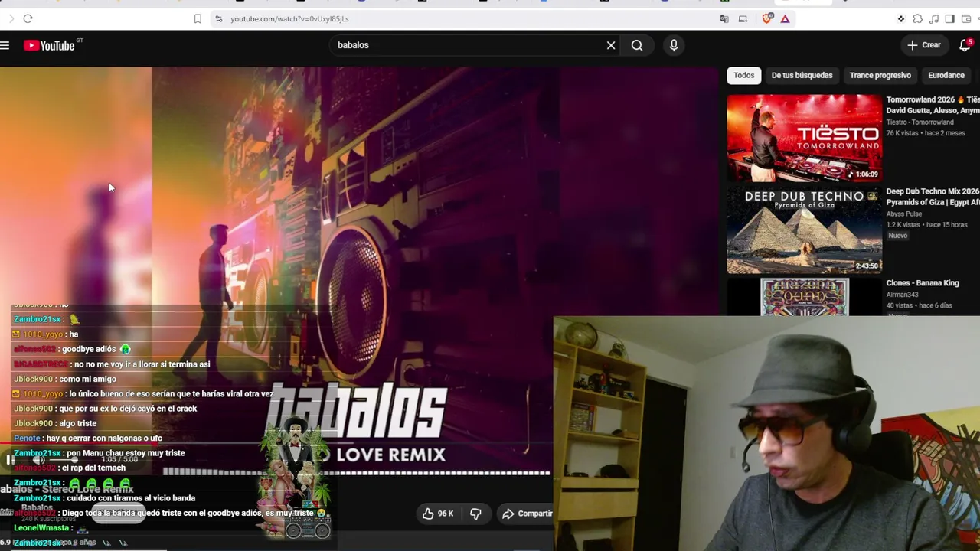The width and height of the screenshot is (980, 551).
Task: Click the magnifying glass search button
Action: pyautogui.click(x=637, y=45)
